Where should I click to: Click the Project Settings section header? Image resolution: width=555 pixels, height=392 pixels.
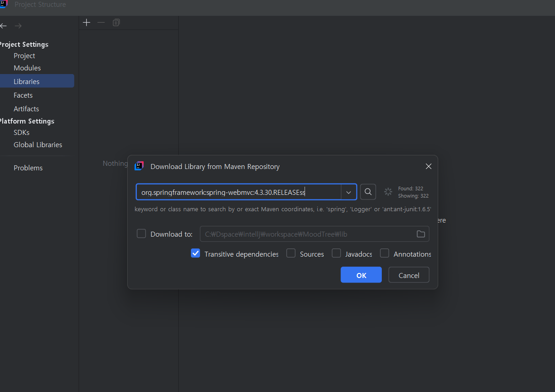pyautogui.click(x=24, y=44)
